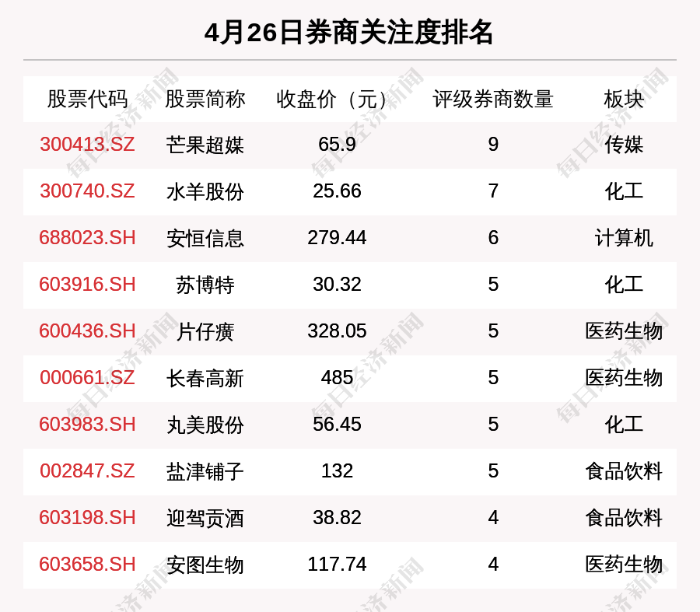Click sector 化工 in 苏博特 row

(x=624, y=285)
